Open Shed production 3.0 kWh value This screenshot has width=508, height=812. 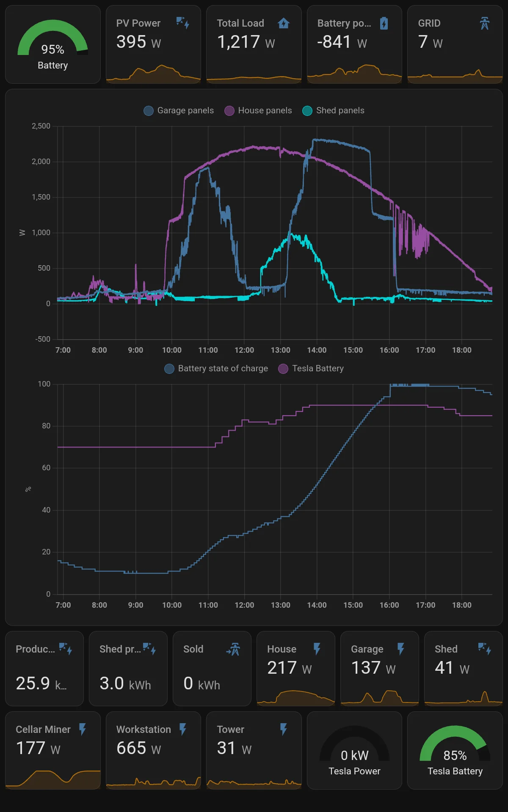(x=125, y=683)
